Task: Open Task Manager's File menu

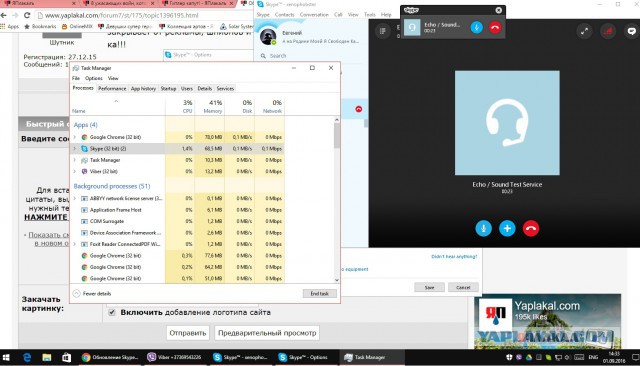Action: [76, 78]
